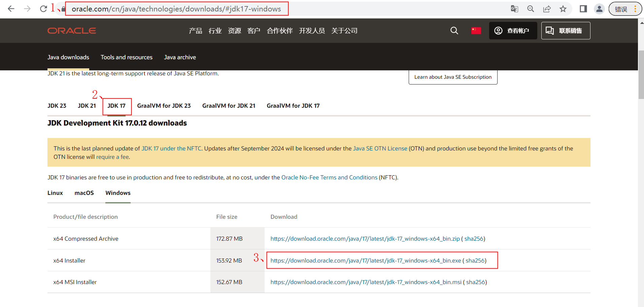Click the 查看帐户 account button
This screenshot has height=307, width=644.
tap(513, 31)
